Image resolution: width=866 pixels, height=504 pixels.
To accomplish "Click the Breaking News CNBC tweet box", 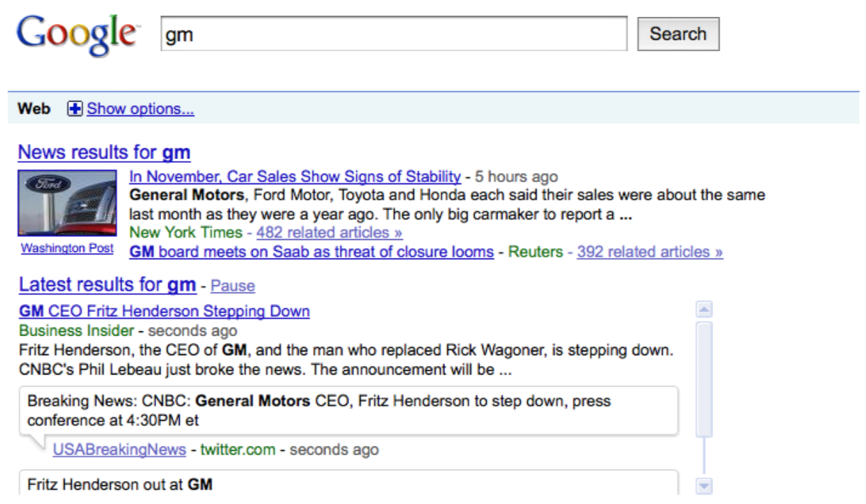I will [x=348, y=410].
